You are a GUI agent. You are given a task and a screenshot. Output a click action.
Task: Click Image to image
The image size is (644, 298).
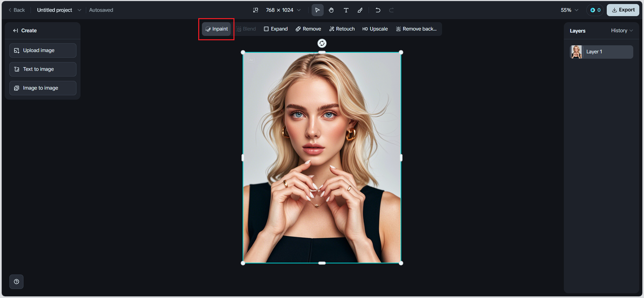tap(43, 88)
